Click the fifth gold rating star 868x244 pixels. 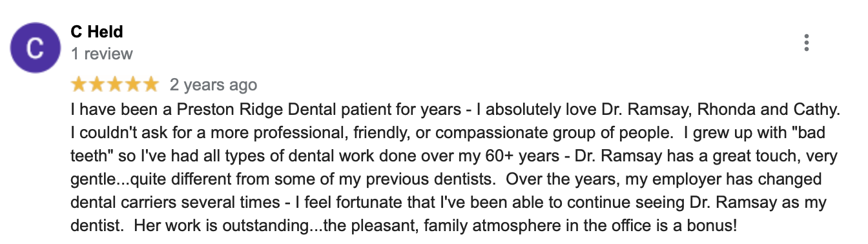(149, 84)
